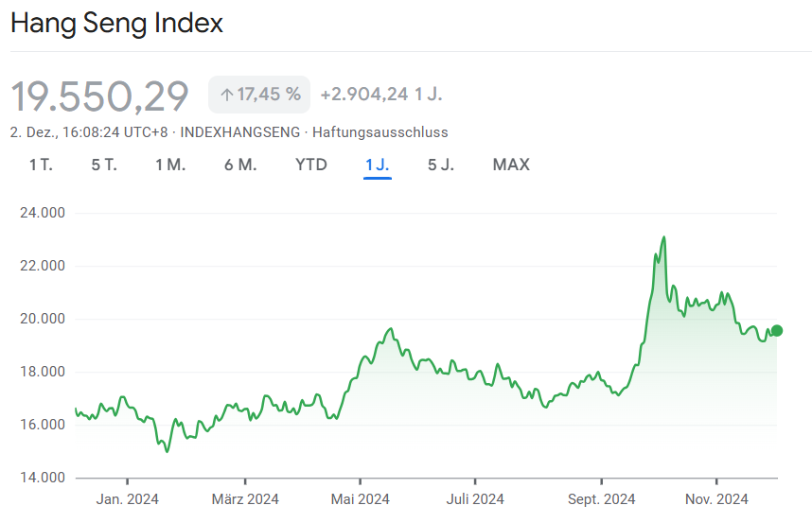Select the 1 T. time range tab
Viewport: 812px width, 523px height.
[x=41, y=165]
